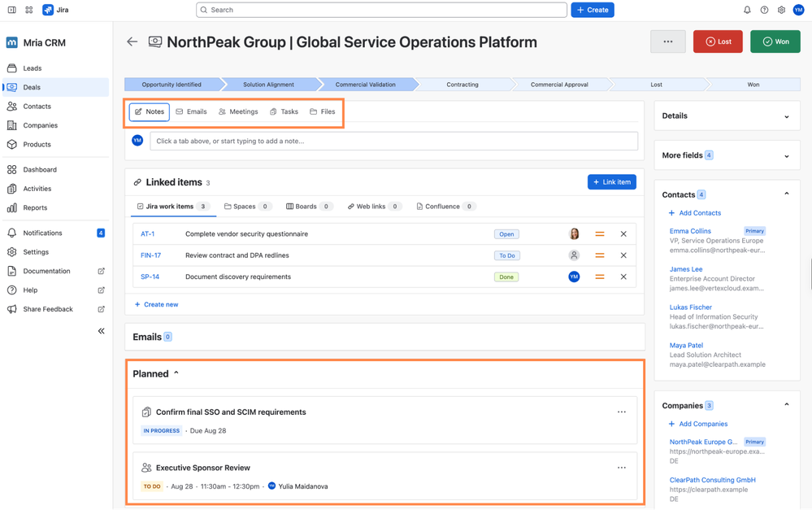Open more options for Executive Sponsor Review

(622, 468)
